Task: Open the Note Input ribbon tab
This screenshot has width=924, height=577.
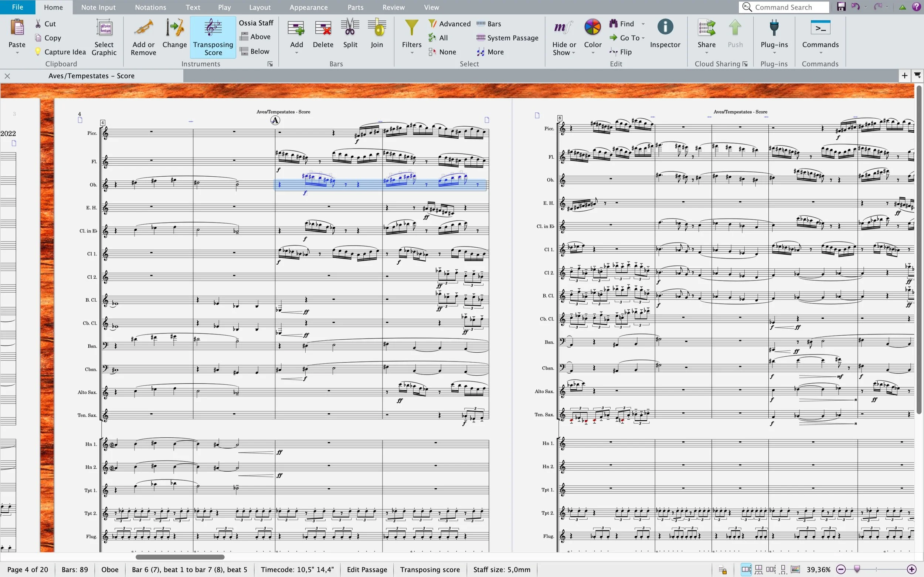Action: point(98,7)
